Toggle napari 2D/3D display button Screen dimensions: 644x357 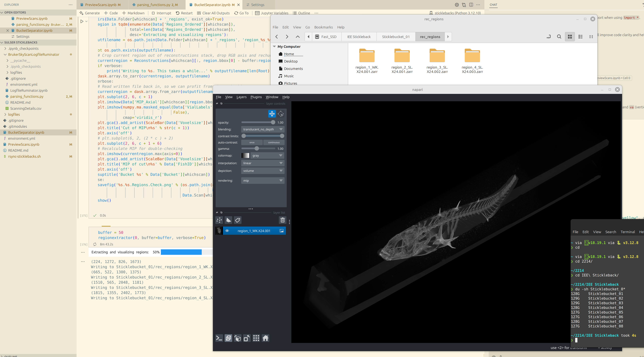click(x=228, y=338)
